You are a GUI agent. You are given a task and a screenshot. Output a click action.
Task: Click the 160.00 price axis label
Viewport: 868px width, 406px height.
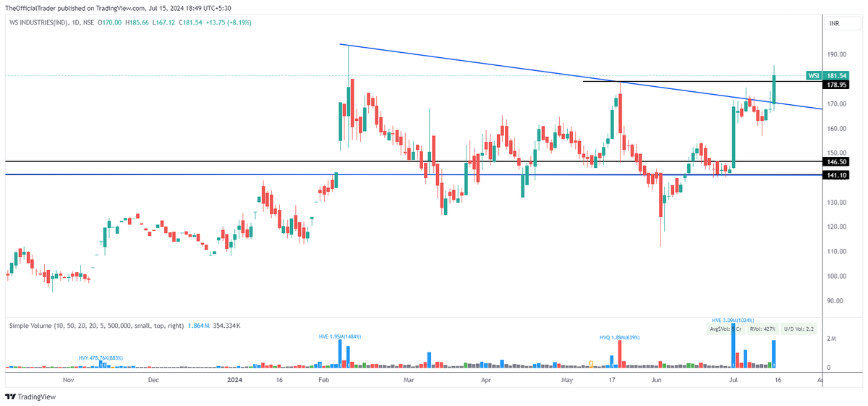[838, 128]
